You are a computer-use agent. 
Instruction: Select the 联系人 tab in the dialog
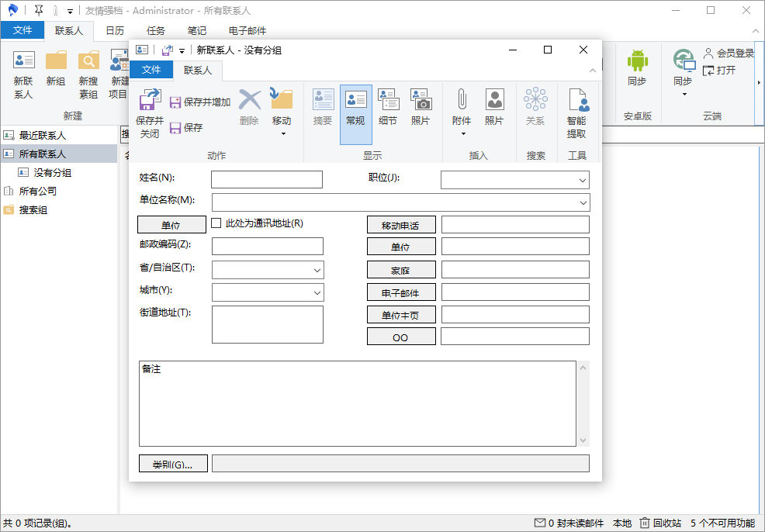click(x=199, y=69)
